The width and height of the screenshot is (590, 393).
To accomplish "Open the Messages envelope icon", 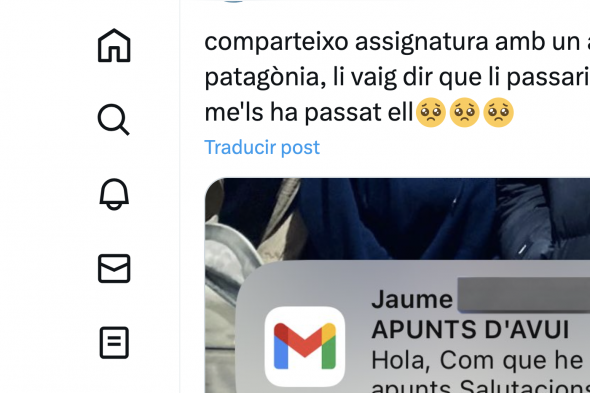I will (x=114, y=268).
